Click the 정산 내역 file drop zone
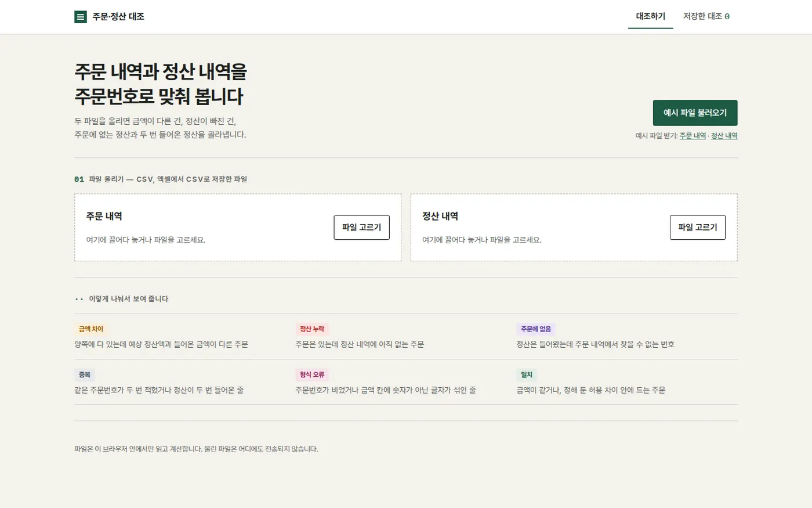This screenshot has width=812, height=508. 574,228
